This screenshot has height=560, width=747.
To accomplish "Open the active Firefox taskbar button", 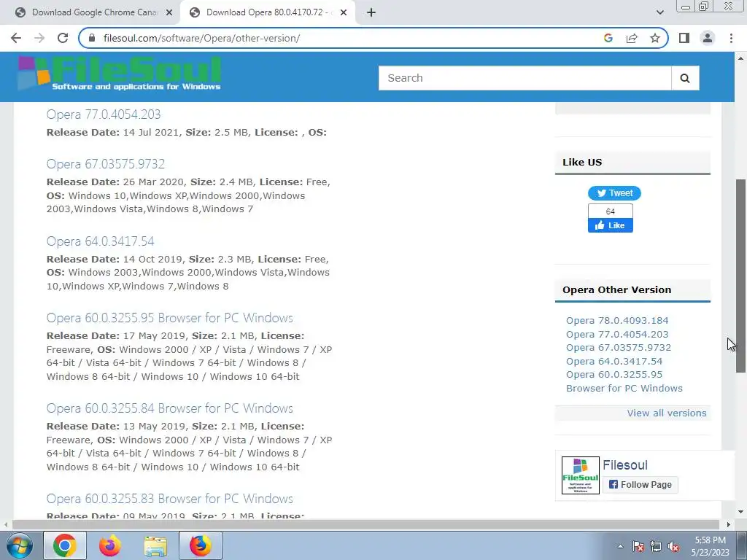I will (x=201, y=545).
